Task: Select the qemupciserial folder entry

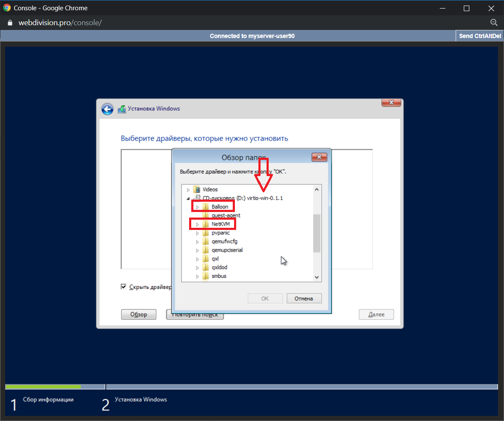Action: point(227,250)
